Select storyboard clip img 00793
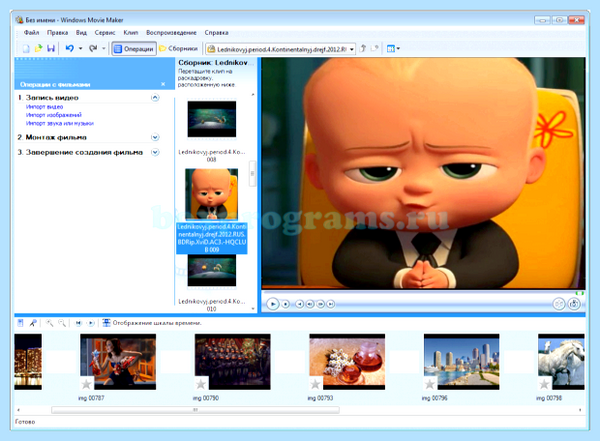This screenshot has height=441, width=600. (x=347, y=362)
